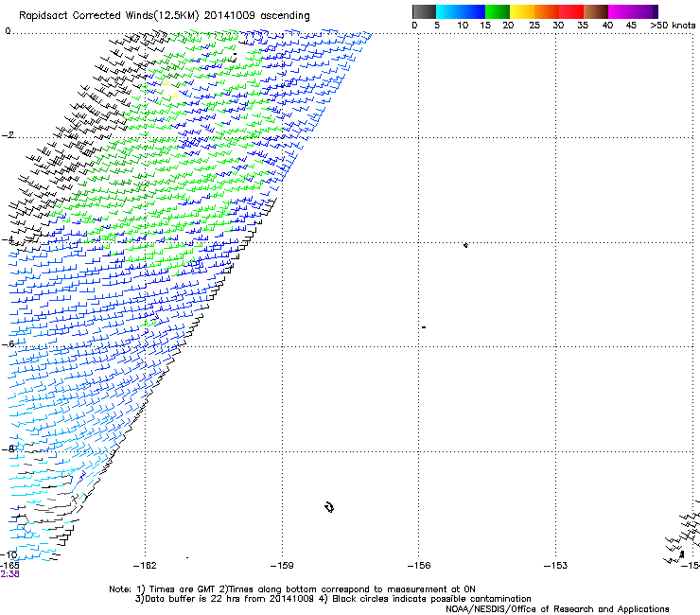Screen dimensions: 700x615
Task: Click the magenta 40-45 knots legend segment
Action: point(621,11)
